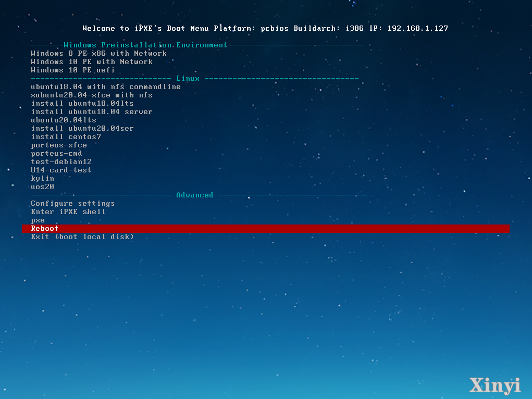
Task: Boot the kylin entry
Action: [x=42, y=179]
